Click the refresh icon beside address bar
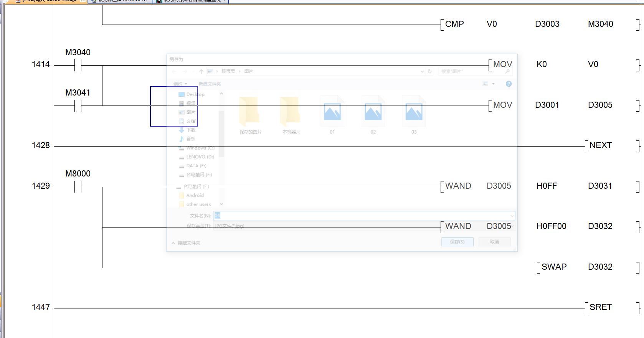 click(x=429, y=71)
